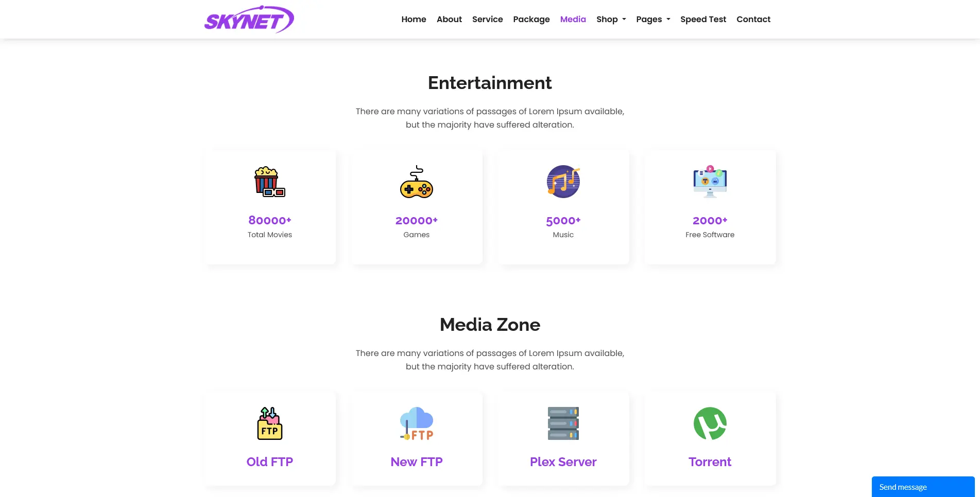Open the New FTP cloud icon
Viewport: 980px width, 497px height.
pyautogui.click(x=417, y=423)
